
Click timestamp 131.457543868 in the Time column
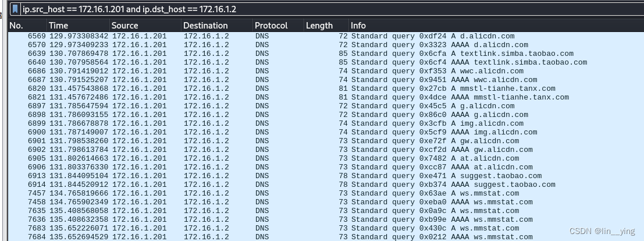click(x=79, y=88)
